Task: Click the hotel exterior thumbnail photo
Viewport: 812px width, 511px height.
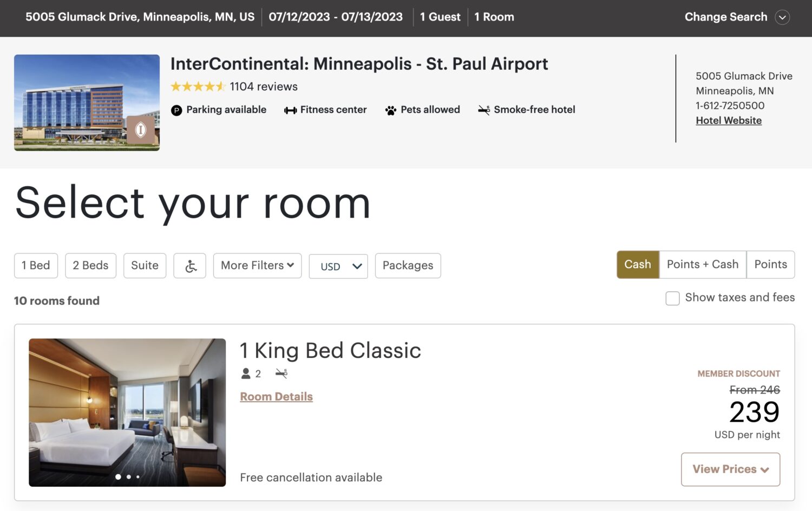Action: [x=87, y=103]
